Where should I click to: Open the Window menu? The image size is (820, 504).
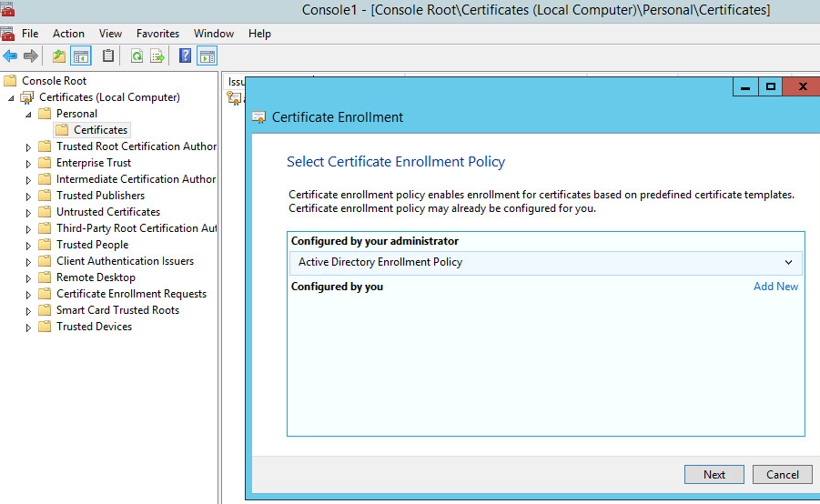click(213, 34)
